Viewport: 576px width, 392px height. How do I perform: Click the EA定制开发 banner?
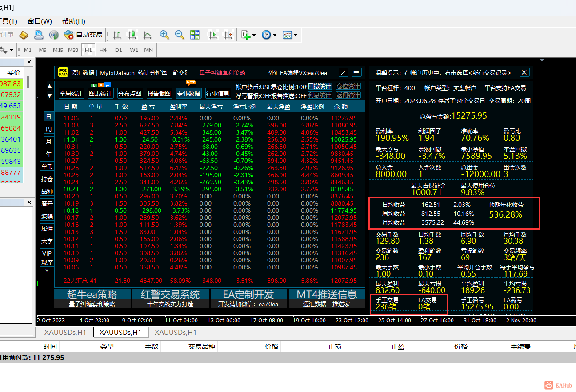tap(249, 298)
